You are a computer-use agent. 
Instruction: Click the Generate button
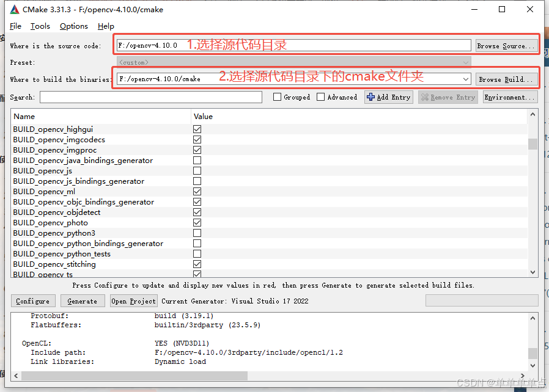(83, 301)
